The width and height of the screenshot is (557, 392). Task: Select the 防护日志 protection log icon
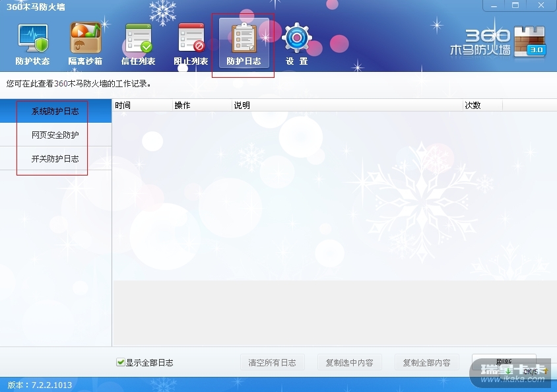point(244,44)
